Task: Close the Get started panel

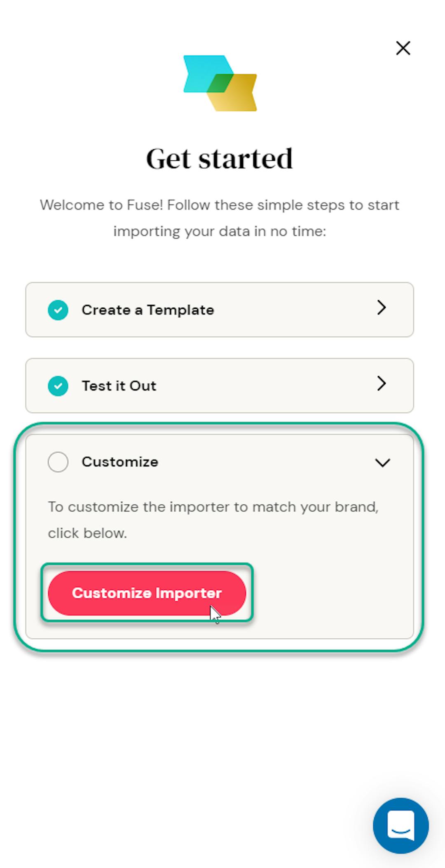Action: (403, 48)
